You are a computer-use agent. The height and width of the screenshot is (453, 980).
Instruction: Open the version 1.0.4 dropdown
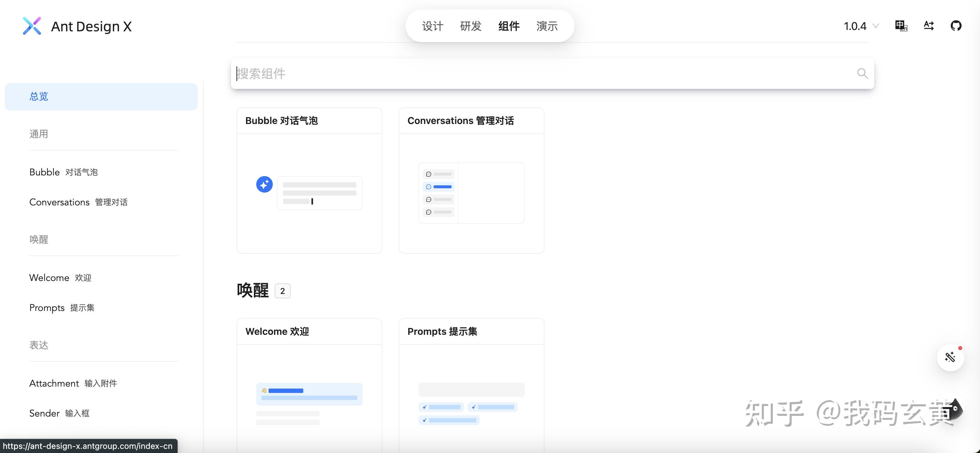pyautogui.click(x=860, y=26)
